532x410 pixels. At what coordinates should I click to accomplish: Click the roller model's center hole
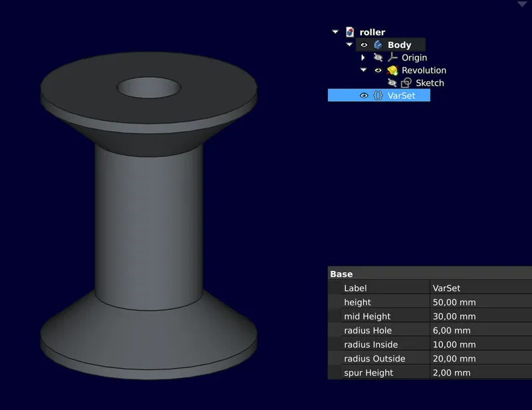(148, 88)
